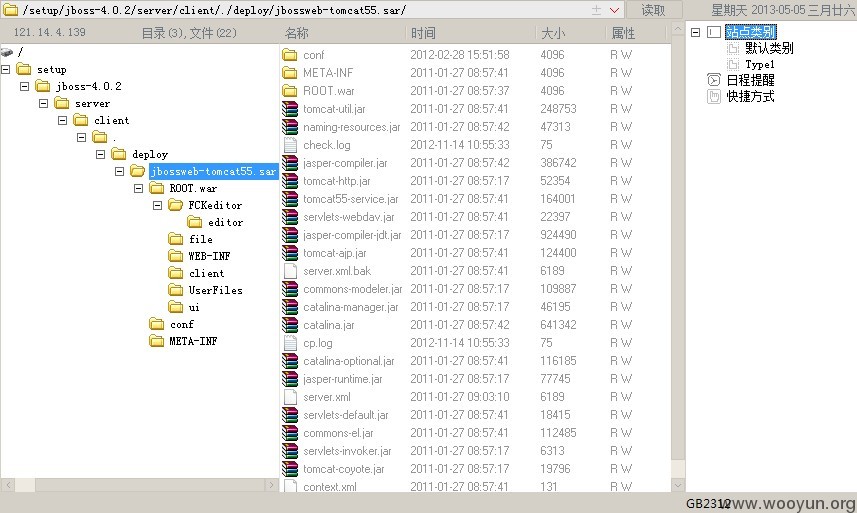This screenshot has height=513, width=857.
Task: Click the tomcat-util.jar archive icon
Action: tap(290, 109)
